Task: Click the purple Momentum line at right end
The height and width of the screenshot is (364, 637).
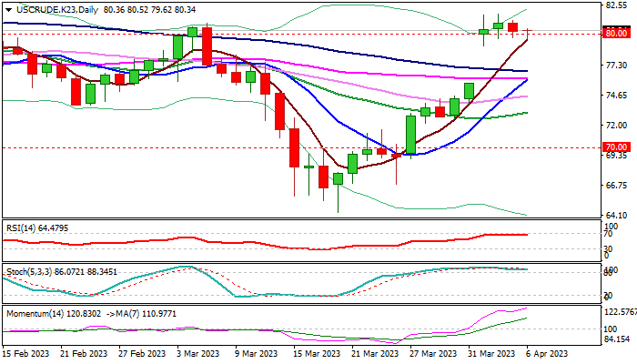Action: pyautogui.click(x=523, y=308)
